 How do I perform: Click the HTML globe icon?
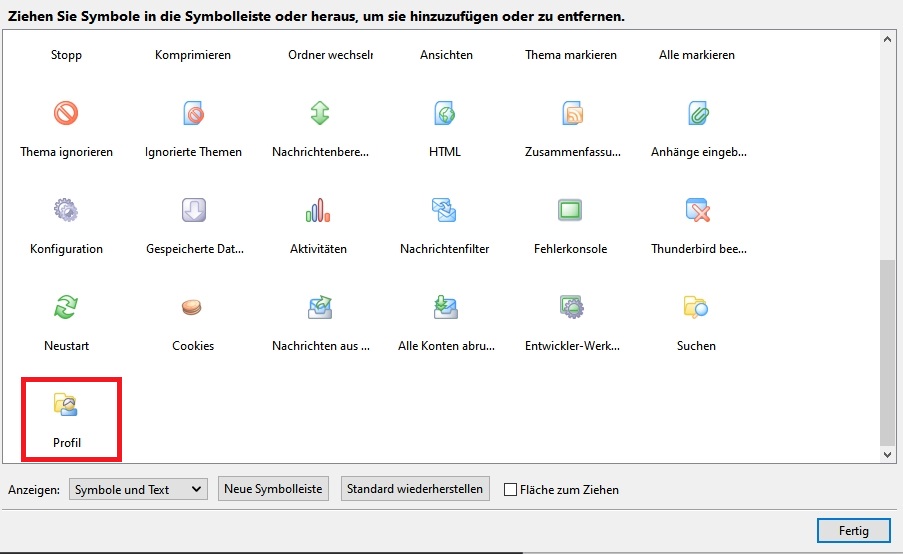(x=444, y=113)
